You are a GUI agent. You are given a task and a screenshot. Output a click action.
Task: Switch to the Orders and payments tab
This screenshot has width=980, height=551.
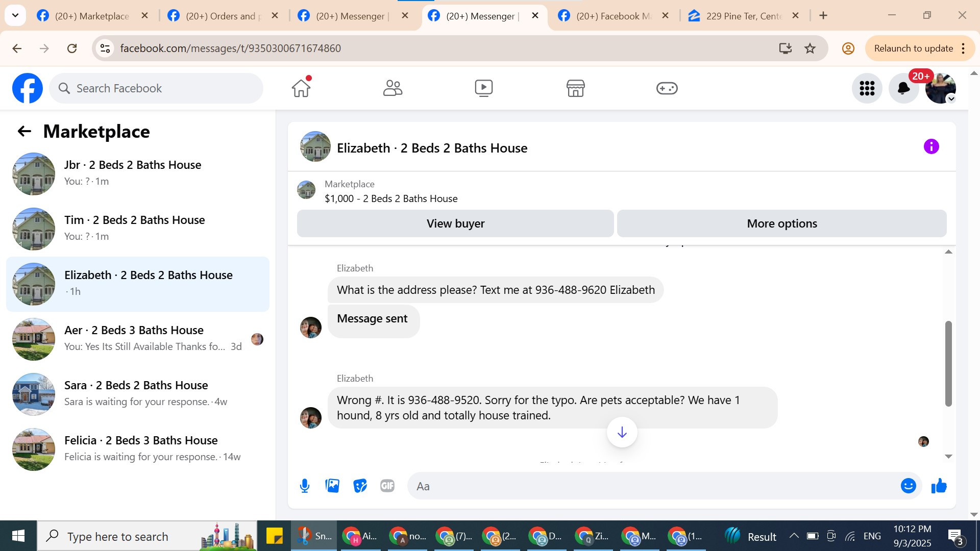pyautogui.click(x=223, y=16)
